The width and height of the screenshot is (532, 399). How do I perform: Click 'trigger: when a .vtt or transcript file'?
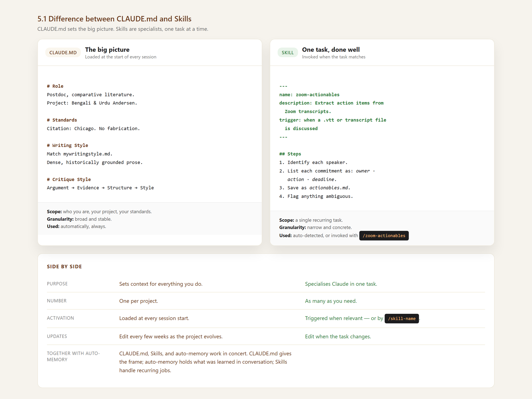click(333, 120)
